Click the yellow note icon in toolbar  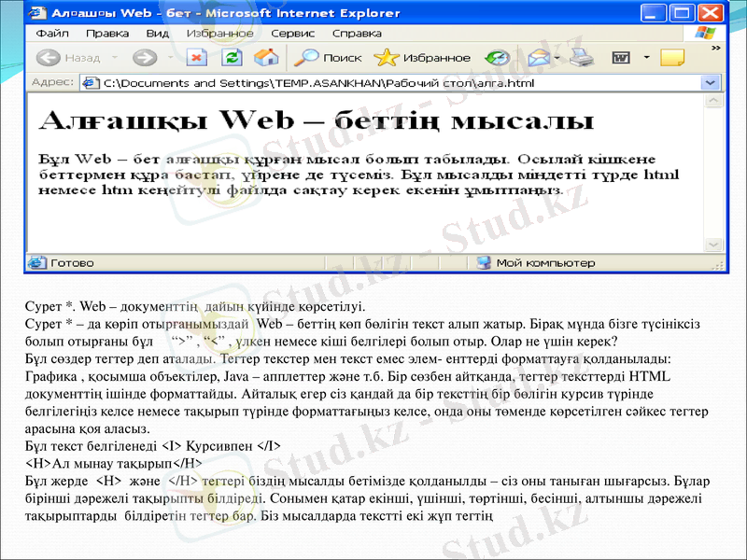[672, 58]
